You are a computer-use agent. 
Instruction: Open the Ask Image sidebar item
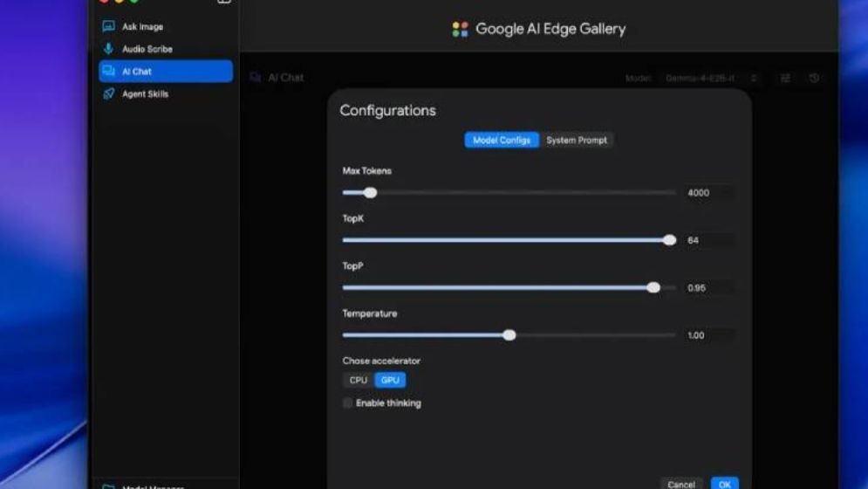pos(166,26)
